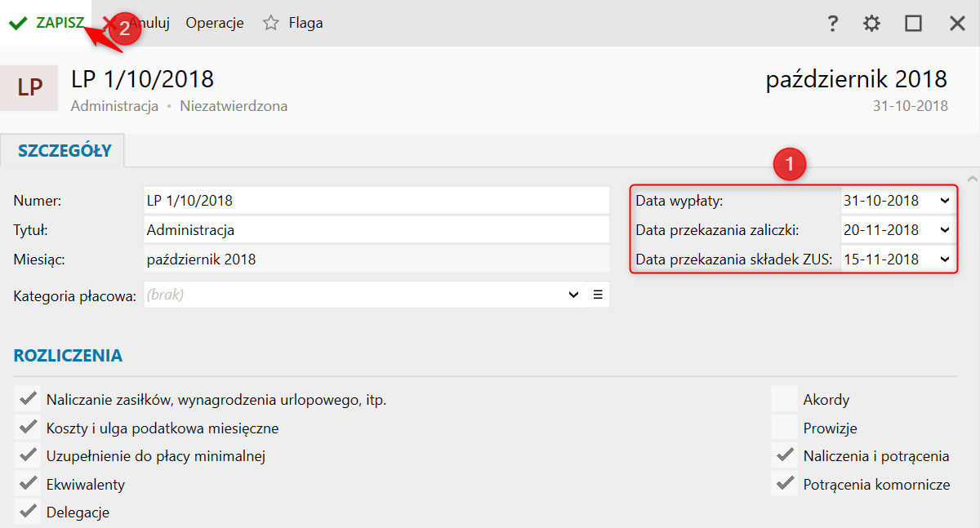Expand the Data wypłaty date dropdown
This screenshot has height=528, width=980.
(x=945, y=200)
